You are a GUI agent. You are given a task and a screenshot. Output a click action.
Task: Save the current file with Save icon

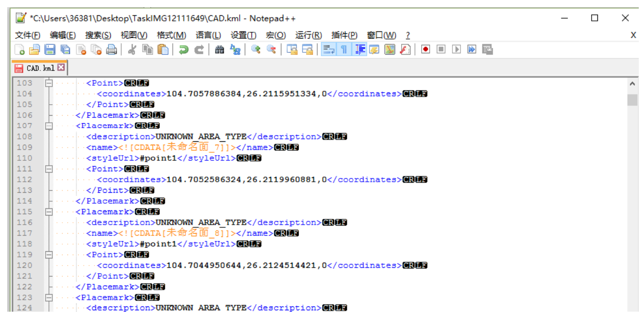click(x=50, y=49)
